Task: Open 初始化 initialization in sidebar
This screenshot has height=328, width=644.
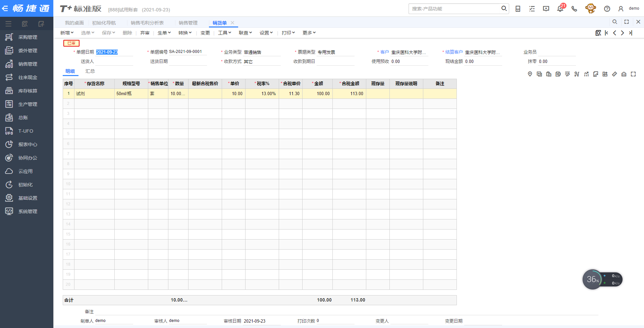Action: (x=27, y=185)
